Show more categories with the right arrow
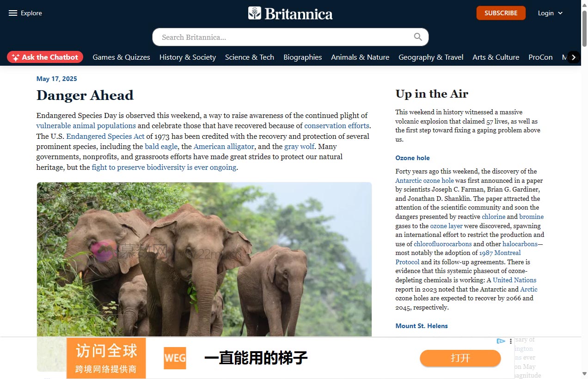The image size is (588, 379). click(x=574, y=57)
